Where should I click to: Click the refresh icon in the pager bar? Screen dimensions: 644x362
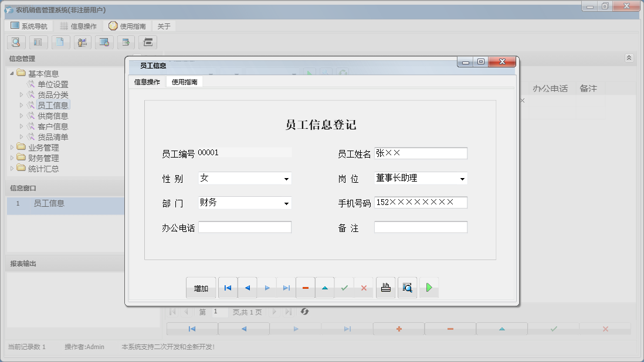[x=304, y=312]
